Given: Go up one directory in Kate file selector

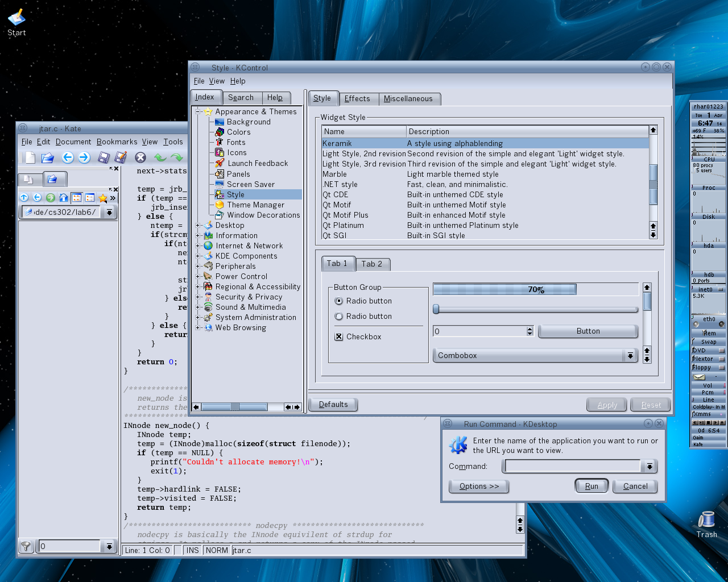Looking at the screenshot, I should (24, 198).
